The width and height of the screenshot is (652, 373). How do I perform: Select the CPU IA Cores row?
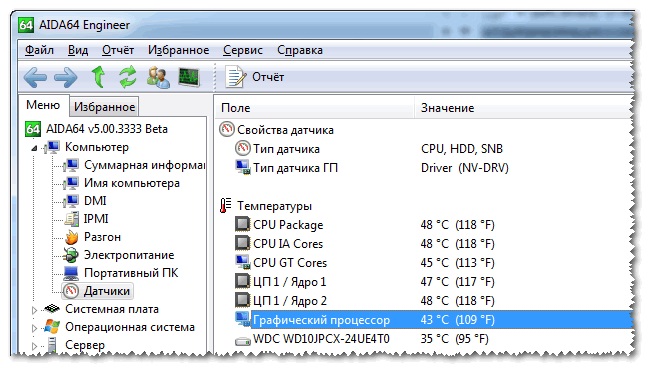[424, 244]
